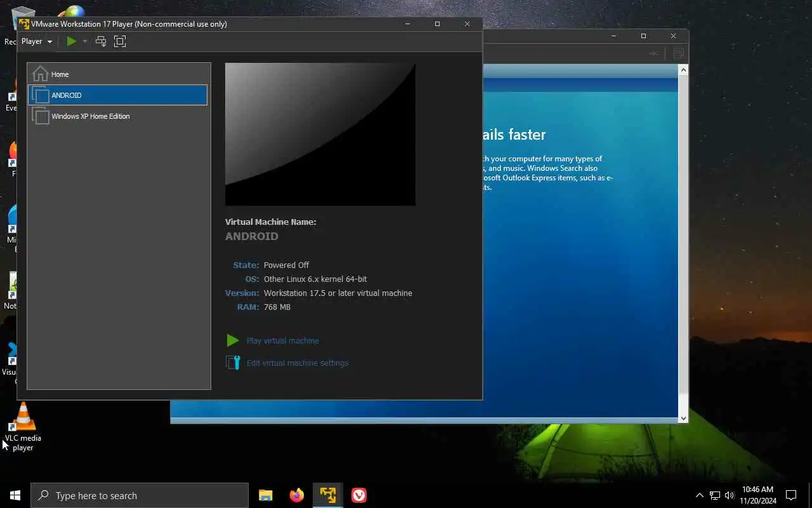The height and width of the screenshot is (508, 812).
Task: Click Send Ctrl+Alt+Del toolbar icon
Action: coord(101,41)
